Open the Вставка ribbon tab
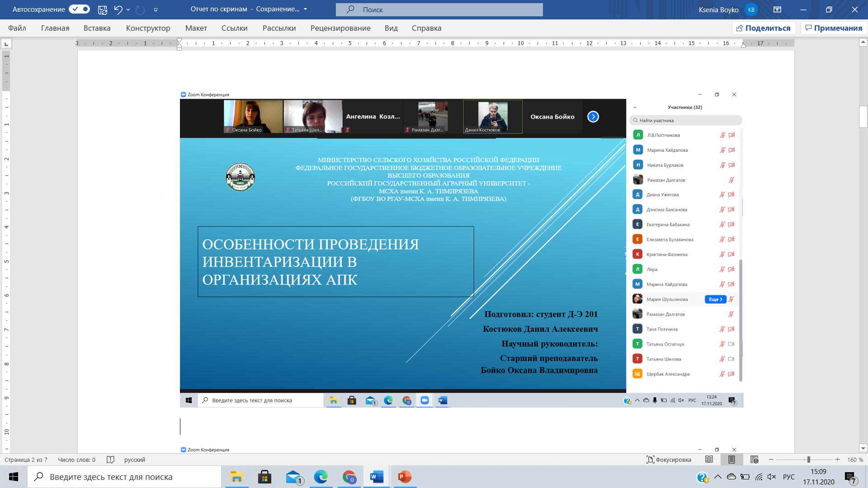The width and height of the screenshot is (868, 488). point(97,28)
